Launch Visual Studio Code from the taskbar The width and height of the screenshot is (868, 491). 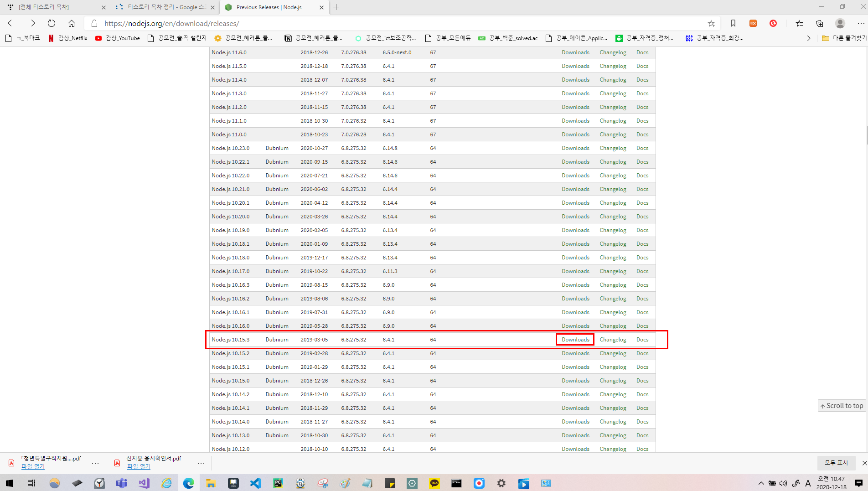tap(255, 483)
